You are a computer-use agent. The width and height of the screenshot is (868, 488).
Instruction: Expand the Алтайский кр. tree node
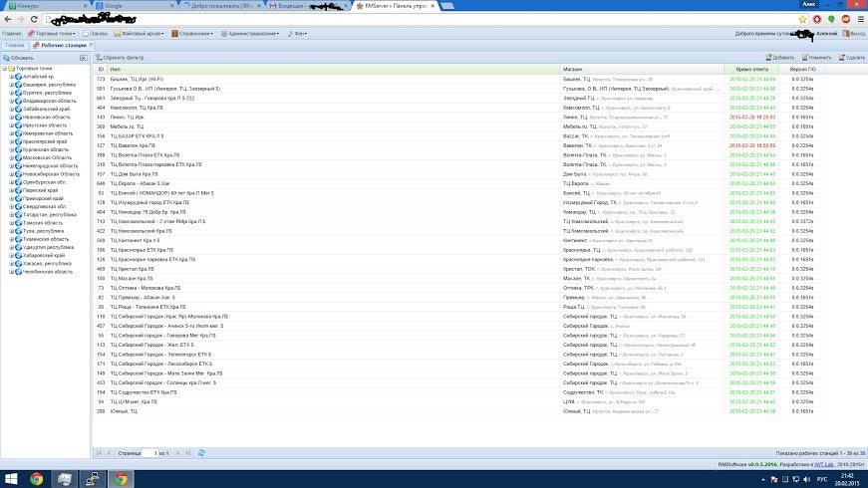[11, 77]
